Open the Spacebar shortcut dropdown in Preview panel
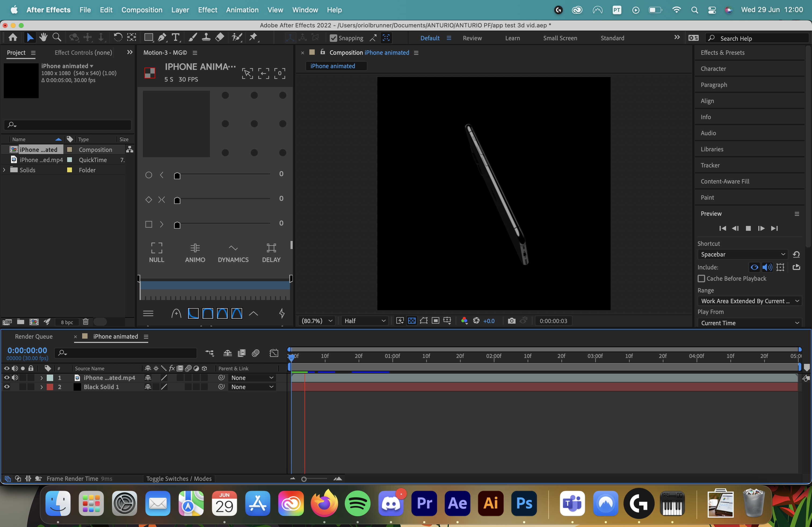Screen dimensions: 812x527 pyautogui.click(x=742, y=254)
